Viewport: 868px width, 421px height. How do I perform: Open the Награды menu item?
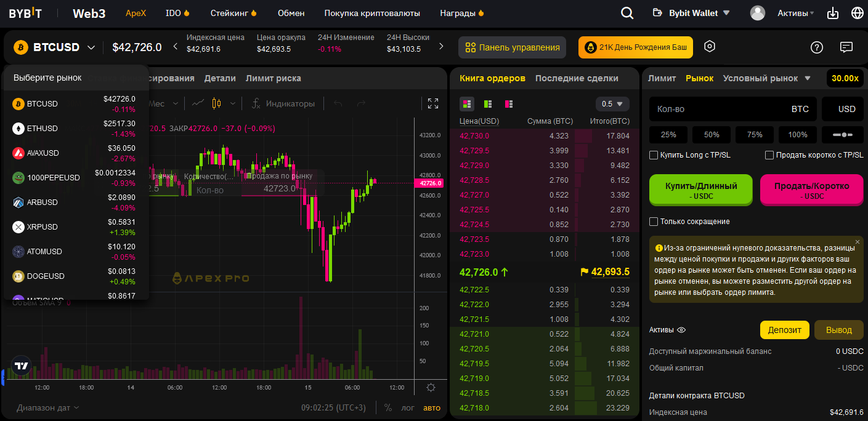[x=462, y=13]
